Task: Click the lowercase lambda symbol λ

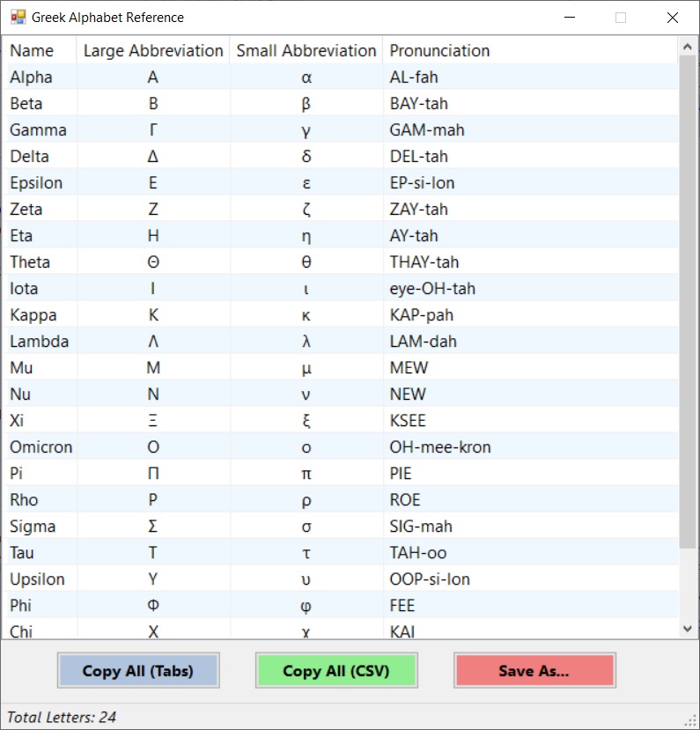Action: coord(306,342)
